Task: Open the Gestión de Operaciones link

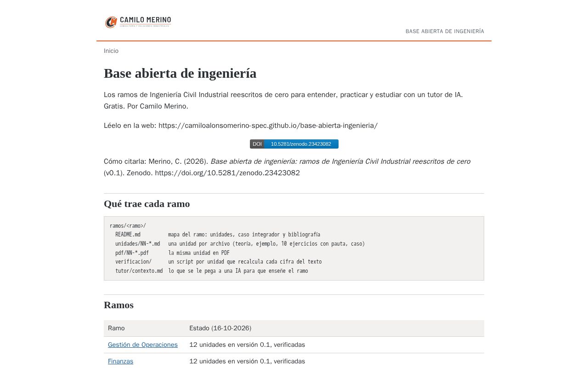Action: (x=143, y=345)
